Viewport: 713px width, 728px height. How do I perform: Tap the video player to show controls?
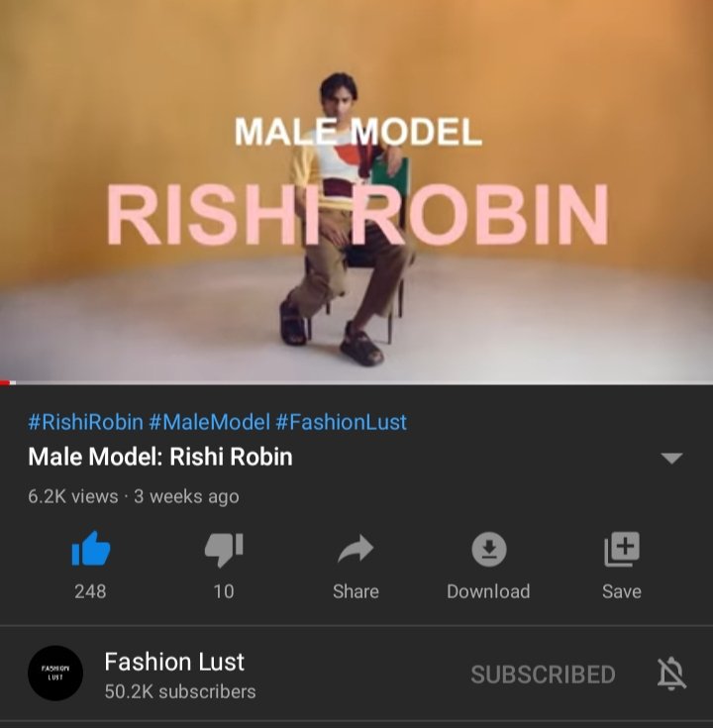click(356, 190)
